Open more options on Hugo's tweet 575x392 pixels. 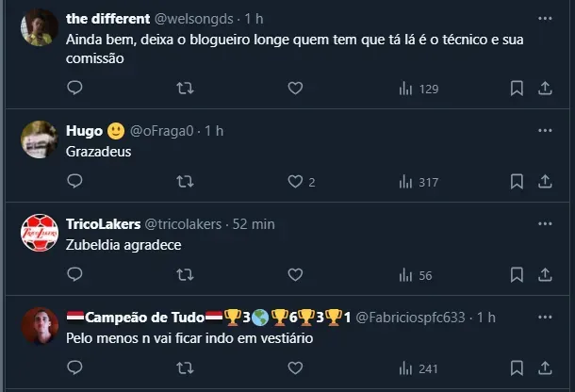[x=545, y=131]
